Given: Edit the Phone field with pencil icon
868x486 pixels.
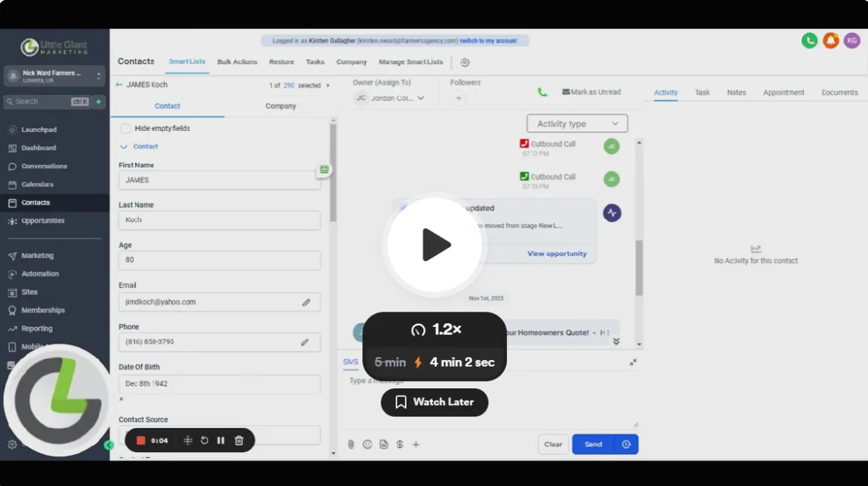Looking at the screenshot, I should point(305,342).
